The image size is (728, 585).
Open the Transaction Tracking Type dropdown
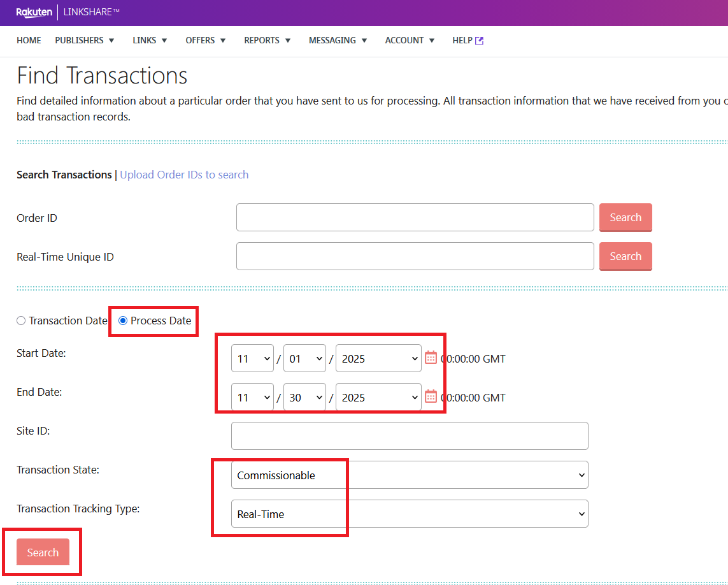click(409, 514)
